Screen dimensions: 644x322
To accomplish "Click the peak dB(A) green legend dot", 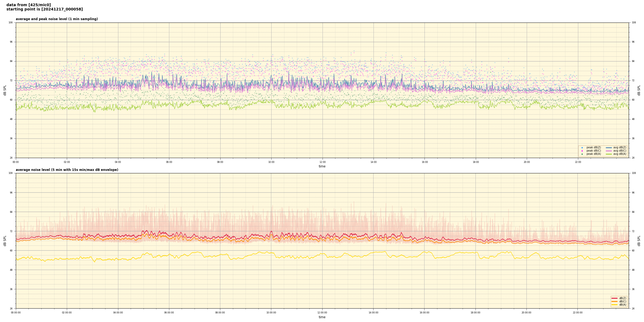I will click(x=582, y=154).
